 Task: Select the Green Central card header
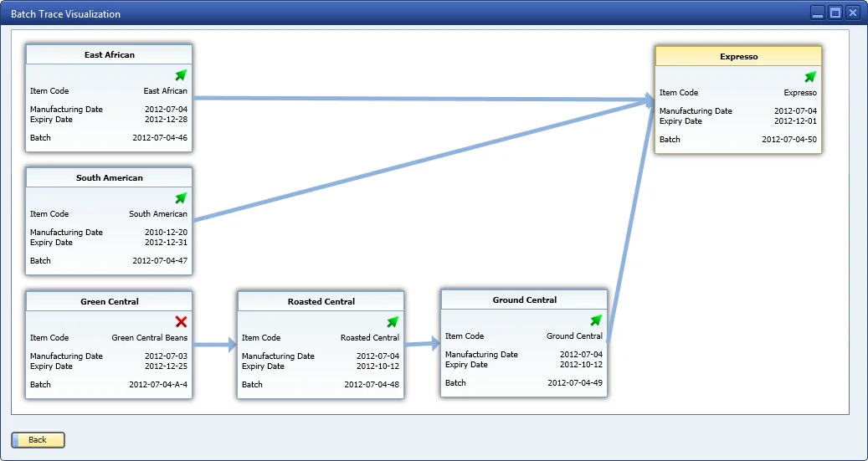point(109,301)
